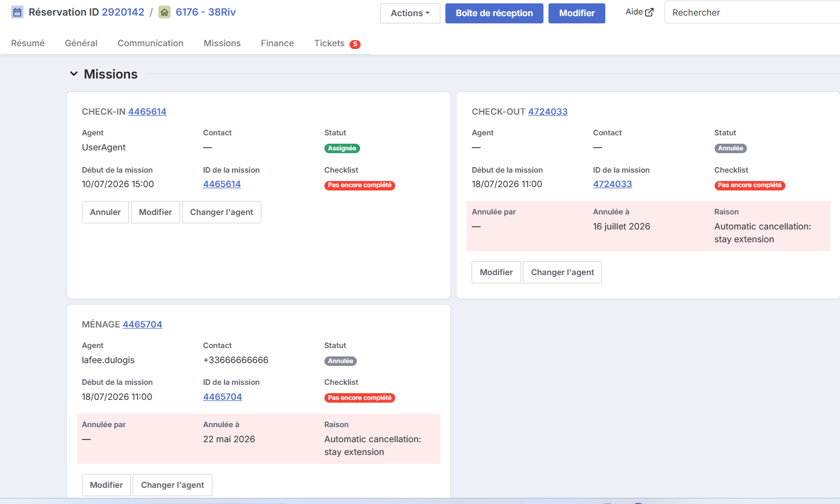Image resolution: width=840 pixels, height=504 pixels.
Task: Click the calendar reservation icon
Action: [x=17, y=12]
